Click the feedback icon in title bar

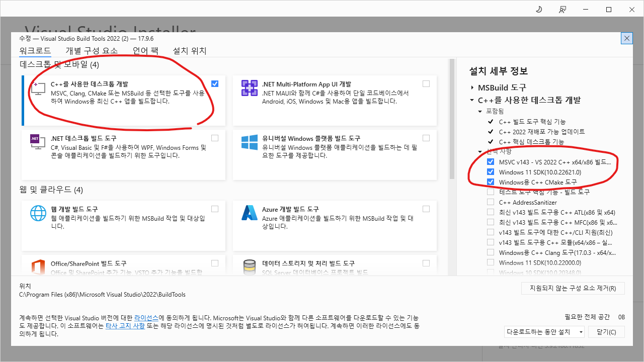tap(562, 10)
